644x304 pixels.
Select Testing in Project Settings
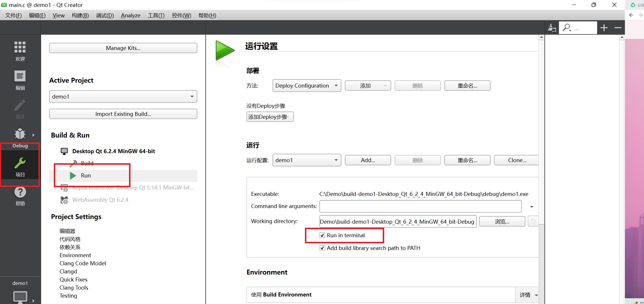tap(68, 296)
